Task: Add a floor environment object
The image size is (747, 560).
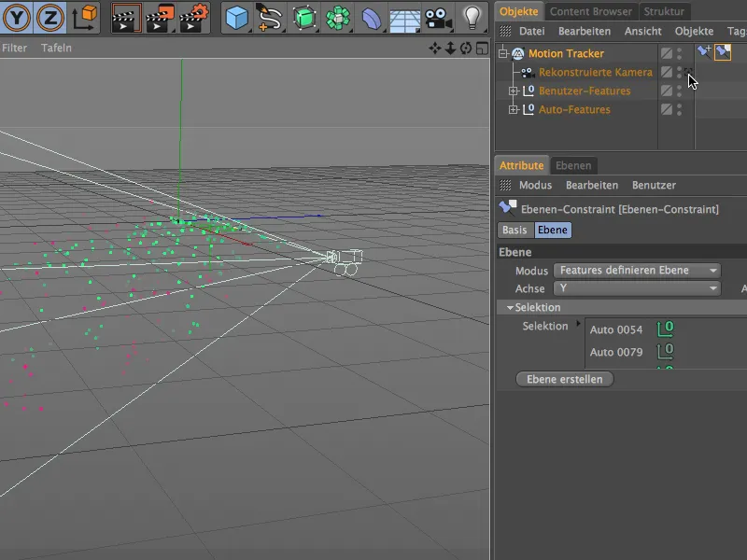Action: (x=404, y=20)
